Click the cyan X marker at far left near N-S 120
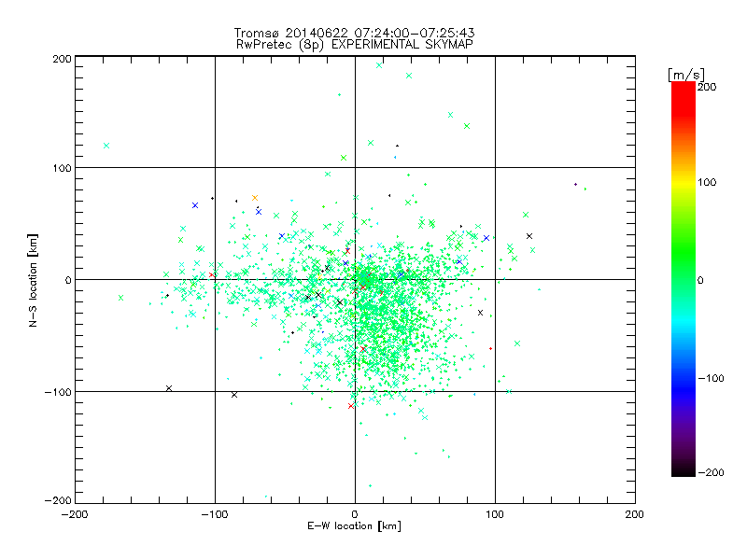747x560 pixels. point(106,146)
